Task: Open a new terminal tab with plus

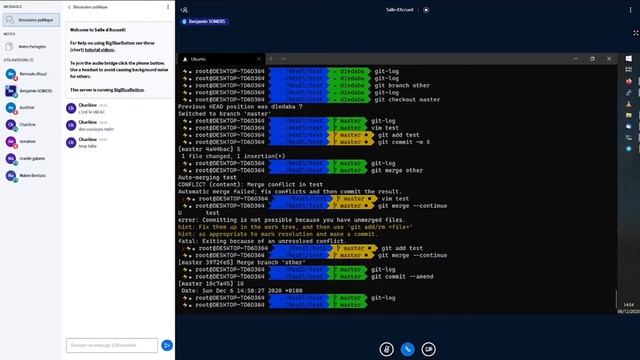Action: tap(271, 59)
